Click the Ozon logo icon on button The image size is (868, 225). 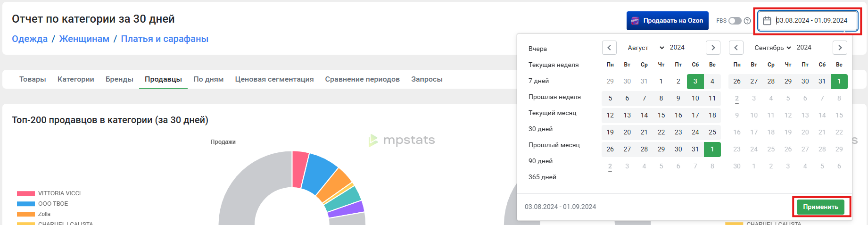pos(635,21)
